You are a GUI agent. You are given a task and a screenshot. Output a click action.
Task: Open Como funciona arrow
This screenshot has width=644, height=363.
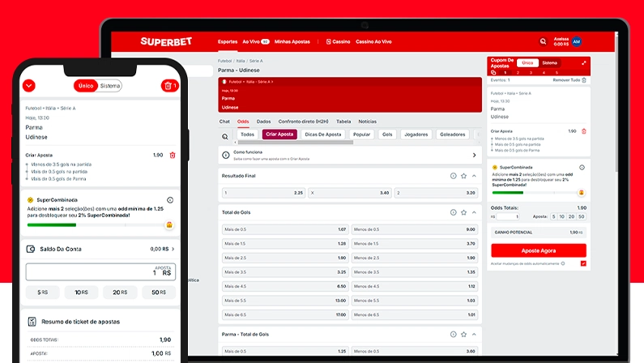coord(475,156)
